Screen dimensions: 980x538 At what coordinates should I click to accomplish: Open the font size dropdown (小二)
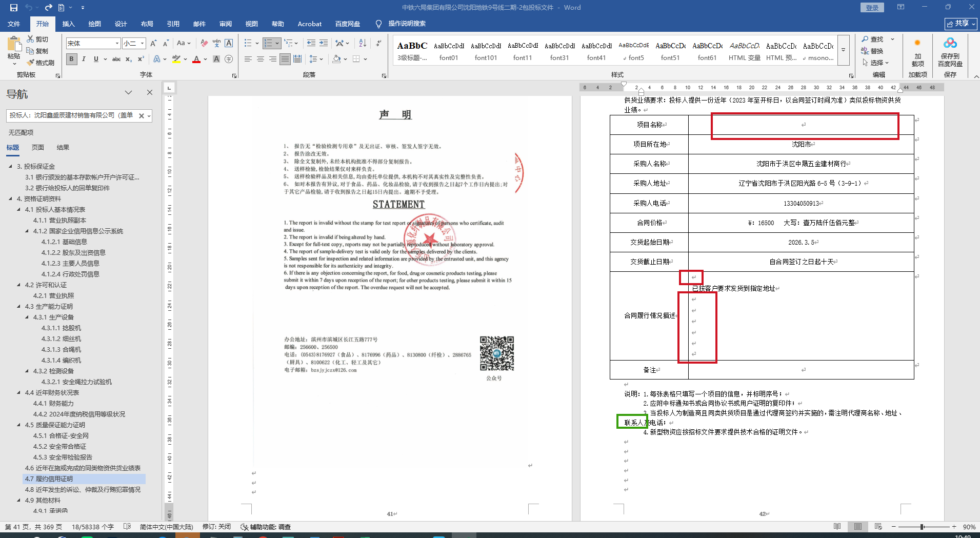(142, 44)
